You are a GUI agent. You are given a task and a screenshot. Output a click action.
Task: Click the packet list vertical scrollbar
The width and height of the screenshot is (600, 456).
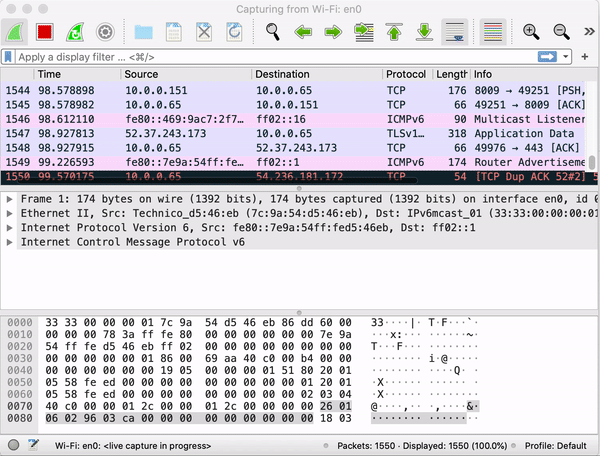592,164
